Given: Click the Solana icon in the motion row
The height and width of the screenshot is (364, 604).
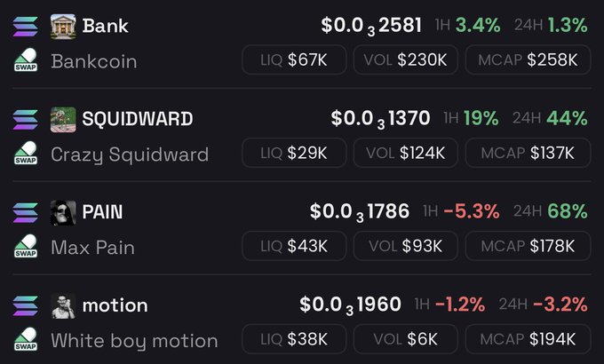Looking at the screenshot, I should click(26, 305).
